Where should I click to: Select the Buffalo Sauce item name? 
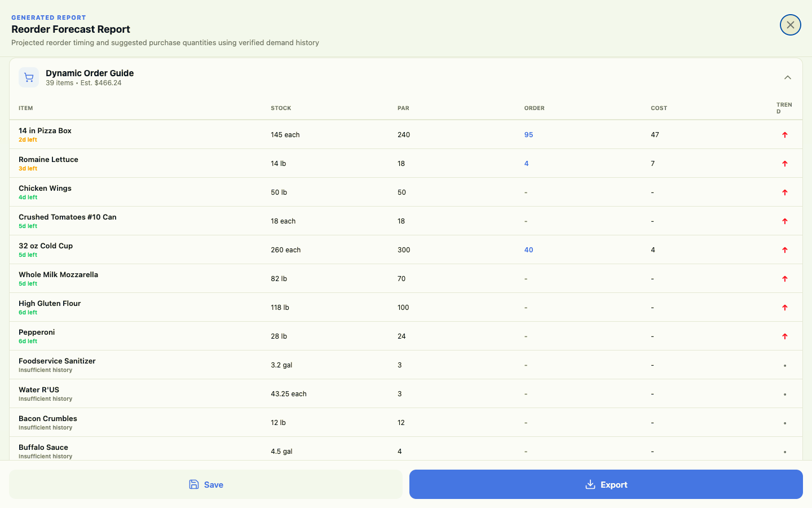43,447
